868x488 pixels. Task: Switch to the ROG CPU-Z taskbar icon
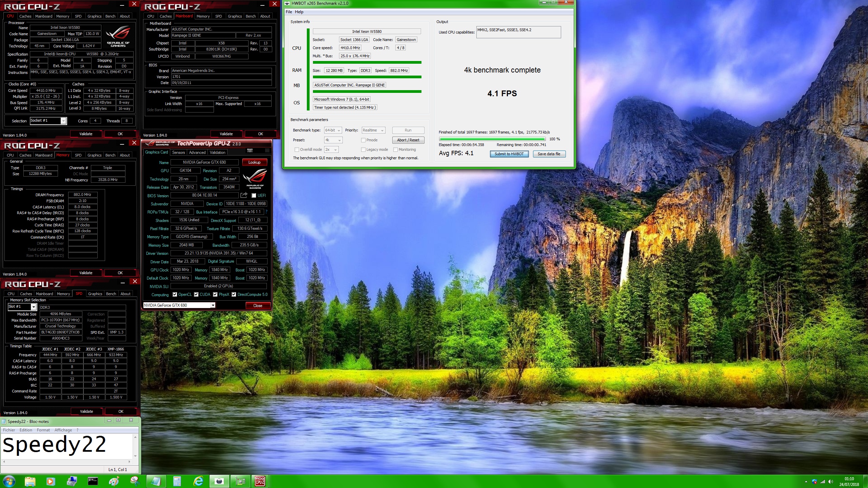pyautogui.click(x=260, y=481)
